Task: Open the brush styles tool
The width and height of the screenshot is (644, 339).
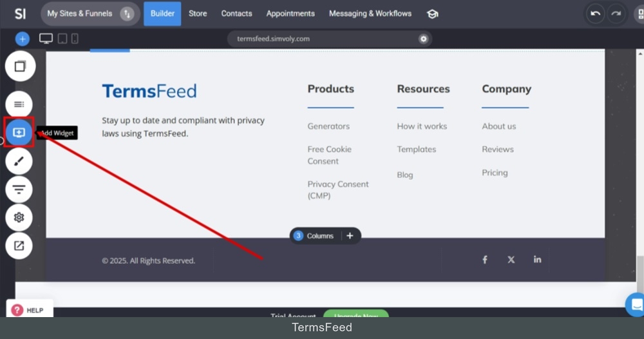Action: 19,161
